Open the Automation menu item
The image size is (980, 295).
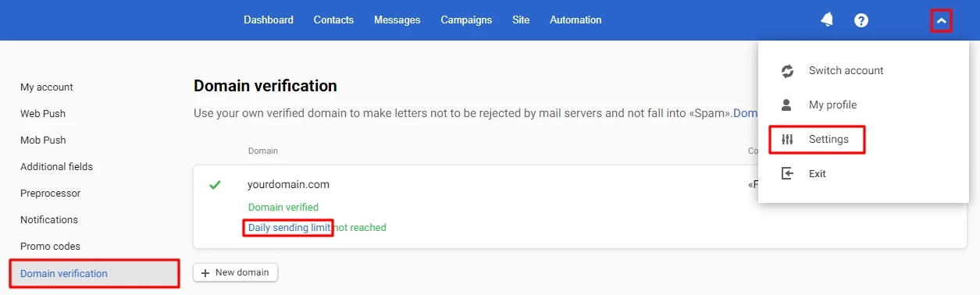(576, 20)
